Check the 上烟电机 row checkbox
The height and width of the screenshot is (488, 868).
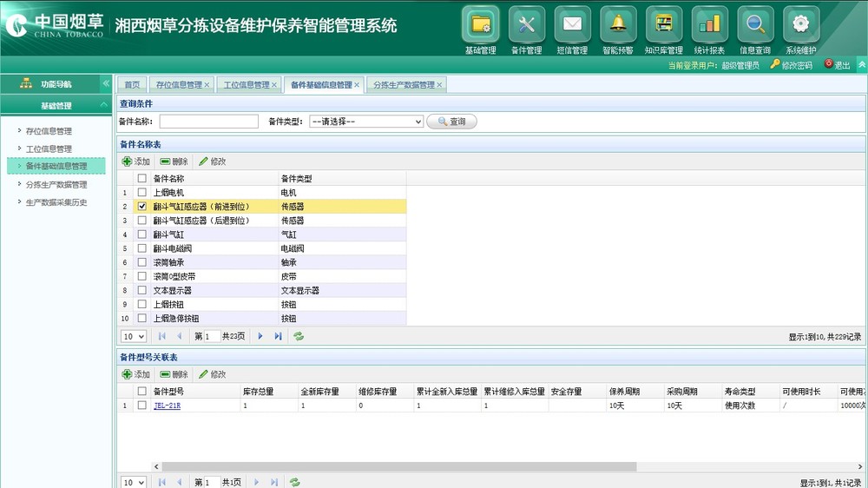click(142, 192)
